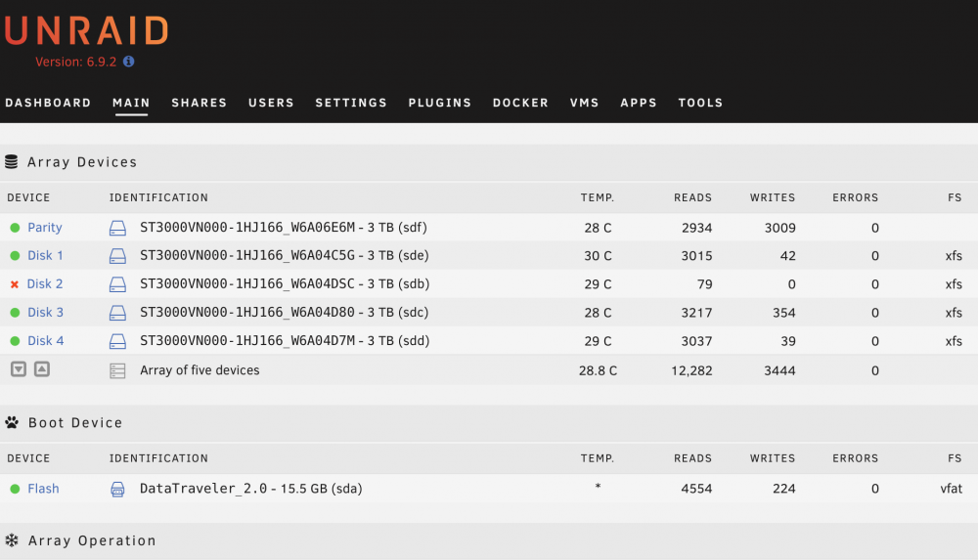Click identification ST3000VN000-1HJ166_W6A04D80 (sdc)

284,313
